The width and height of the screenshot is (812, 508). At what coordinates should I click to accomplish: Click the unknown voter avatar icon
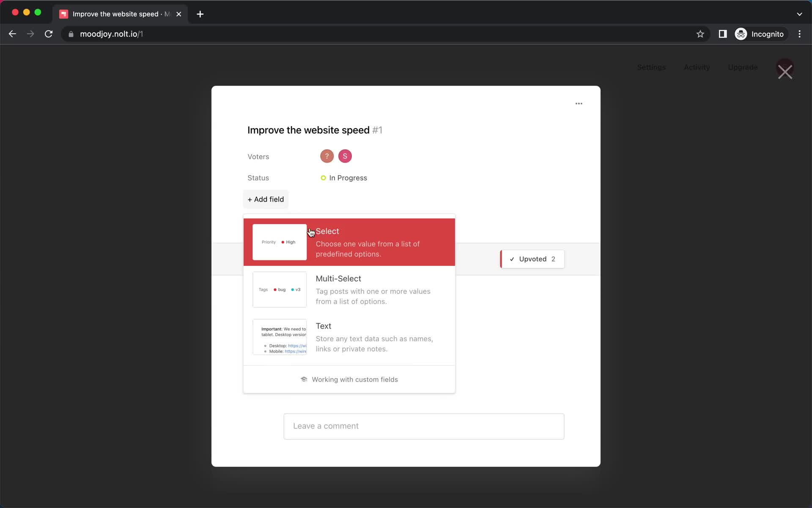(327, 156)
